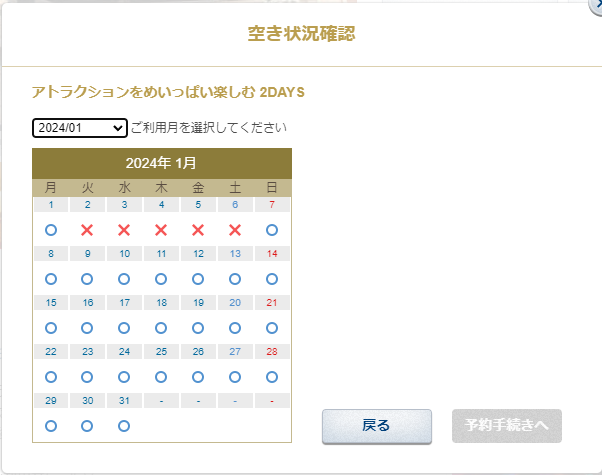This screenshot has width=602, height=475.
Task: Select the circle for Tuesday January 30
Action: tap(87, 426)
